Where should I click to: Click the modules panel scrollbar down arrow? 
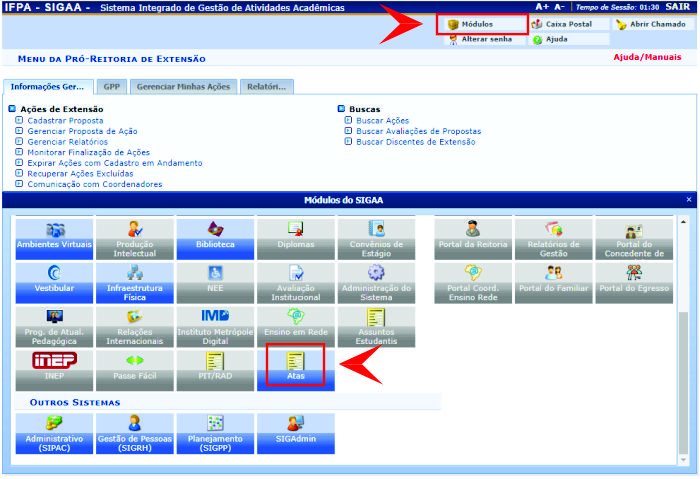click(683, 460)
